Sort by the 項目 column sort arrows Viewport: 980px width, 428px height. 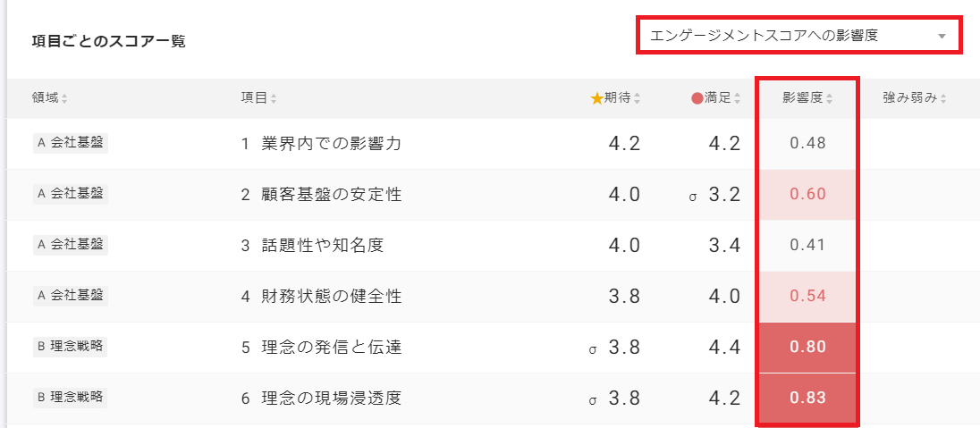[x=274, y=98]
